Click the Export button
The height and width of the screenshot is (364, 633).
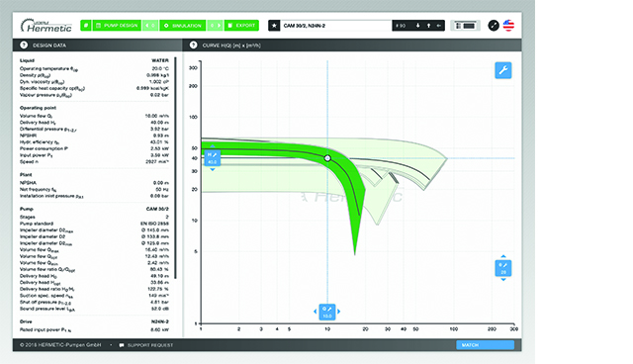click(241, 26)
